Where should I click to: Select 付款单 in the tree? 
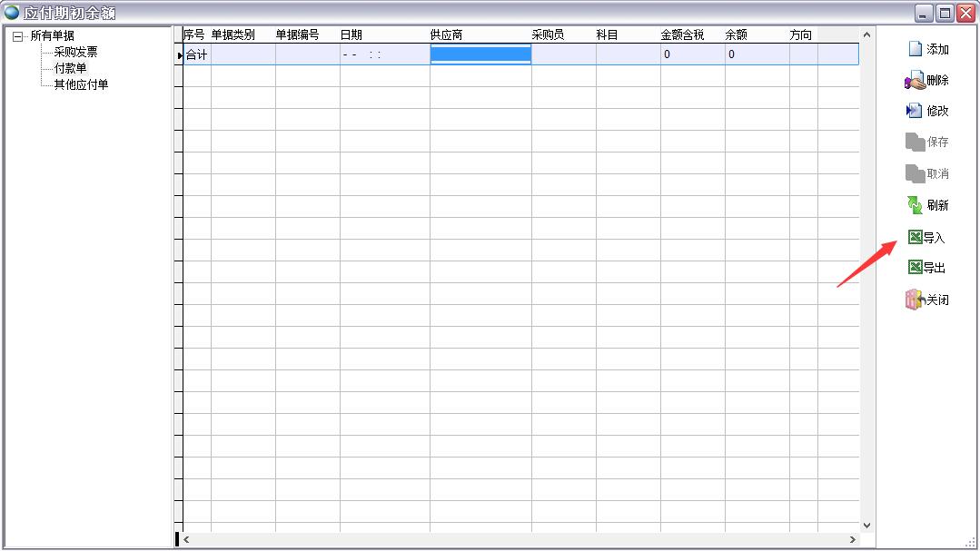point(70,69)
